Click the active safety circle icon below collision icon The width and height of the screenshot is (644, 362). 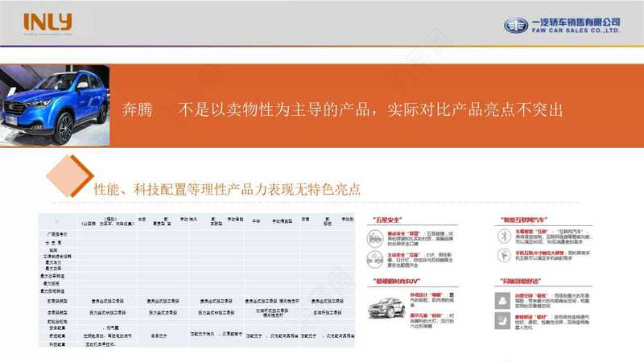[x=374, y=259]
